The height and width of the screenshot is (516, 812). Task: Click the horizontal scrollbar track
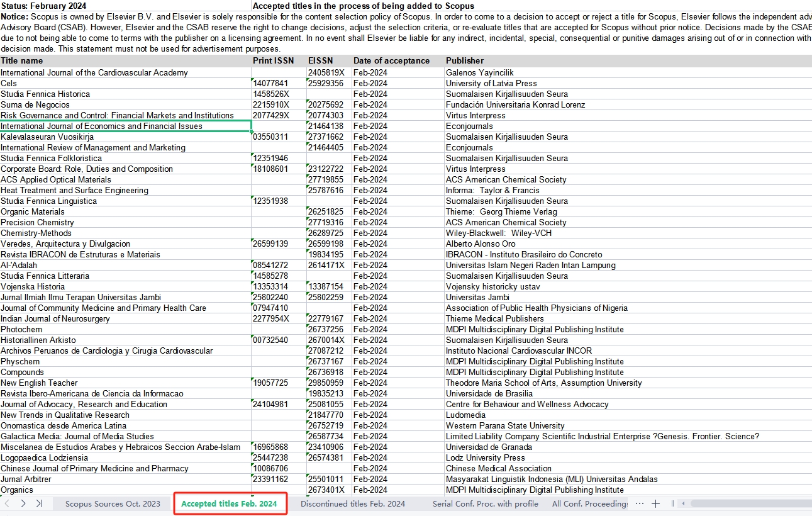tap(750, 503)
